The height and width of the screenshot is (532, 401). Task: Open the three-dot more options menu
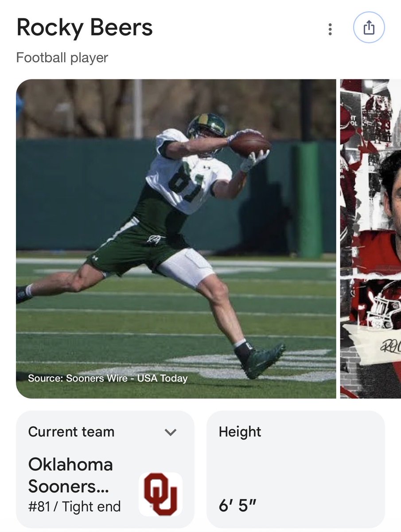[x=330, y=29]
